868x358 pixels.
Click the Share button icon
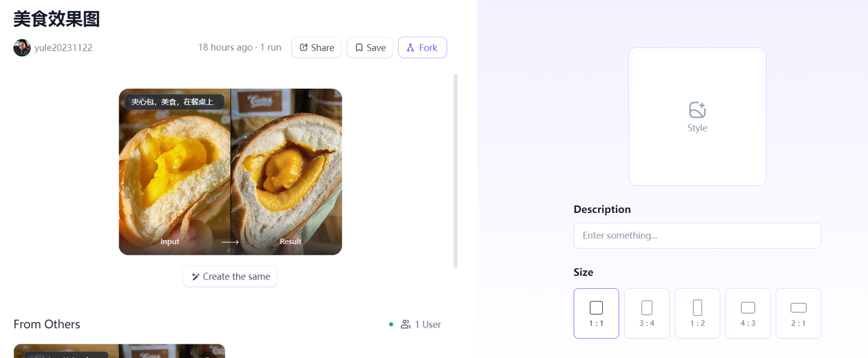304,47
